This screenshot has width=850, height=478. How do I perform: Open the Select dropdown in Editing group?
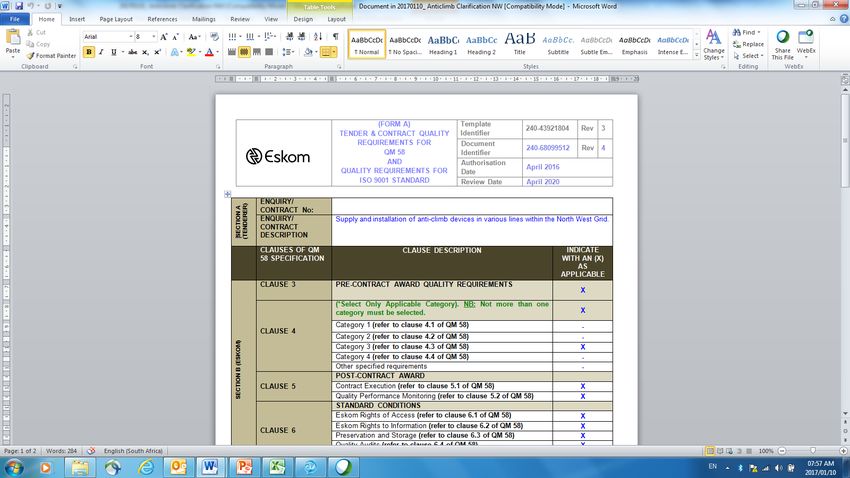click(748, 55)
